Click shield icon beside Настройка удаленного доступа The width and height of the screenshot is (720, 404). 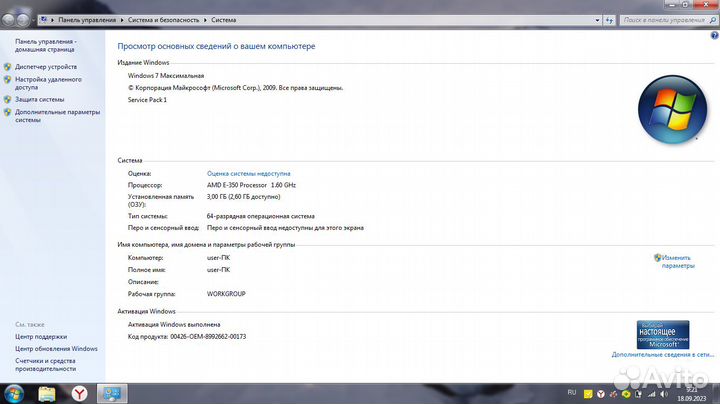coord(7,79)
